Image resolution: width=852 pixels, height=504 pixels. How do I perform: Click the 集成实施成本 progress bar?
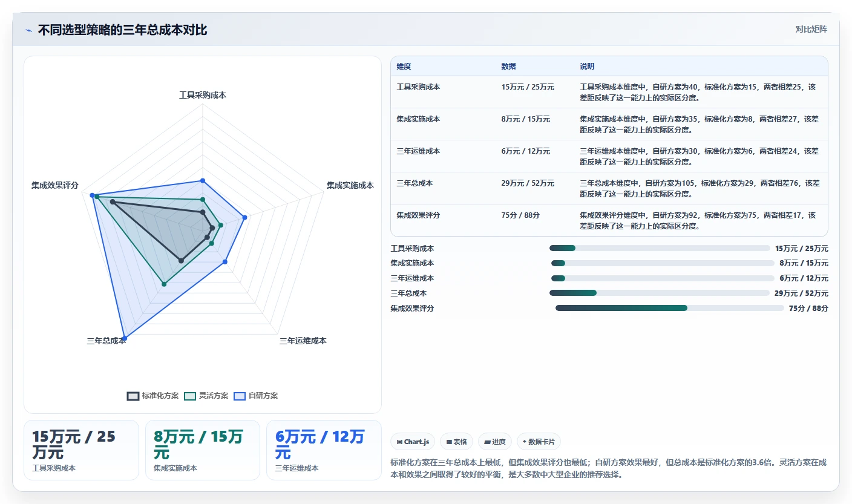pos(663,263)
